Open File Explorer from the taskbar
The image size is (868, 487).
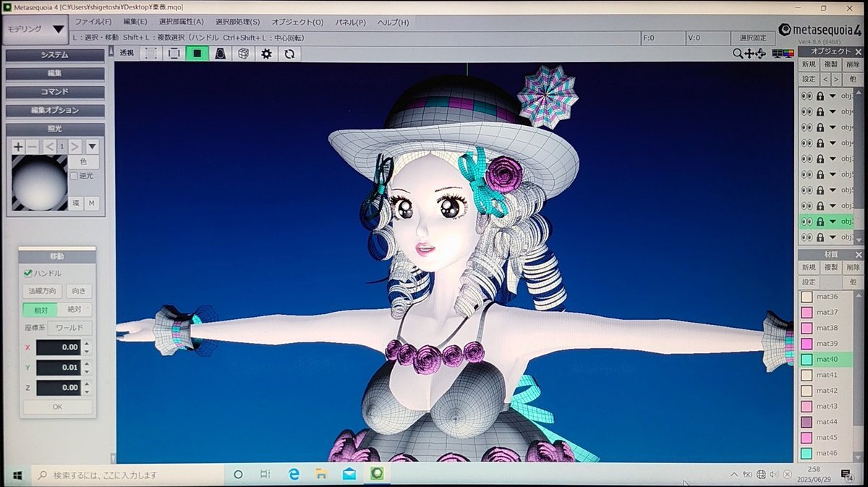coord(321,475)
